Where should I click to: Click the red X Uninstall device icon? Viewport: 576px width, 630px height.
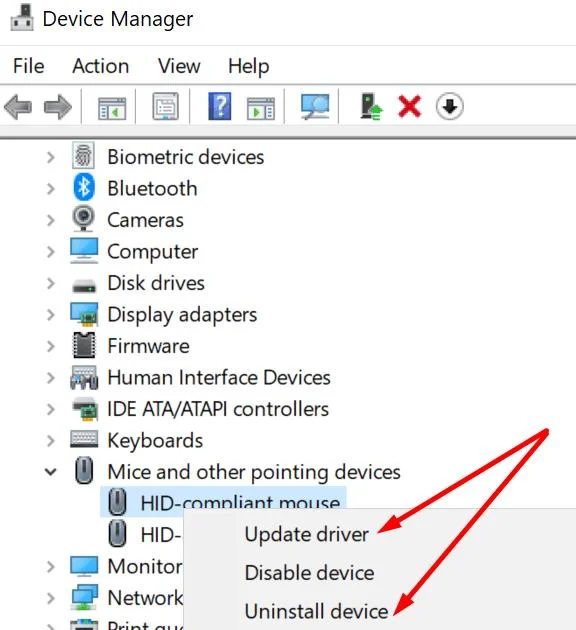coord(410,106)
